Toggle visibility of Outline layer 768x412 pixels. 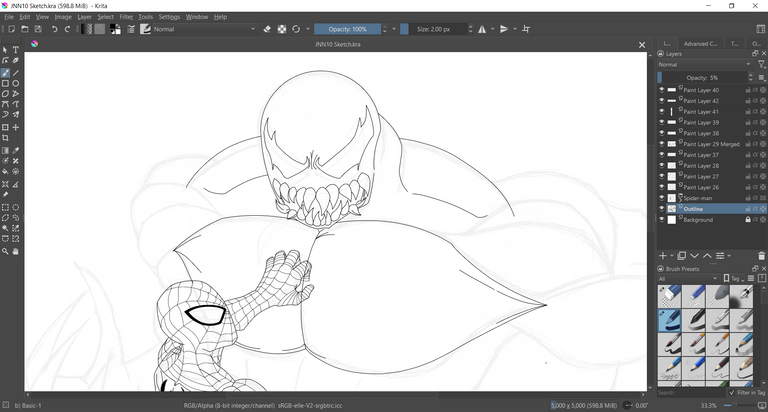click(661, 209)
